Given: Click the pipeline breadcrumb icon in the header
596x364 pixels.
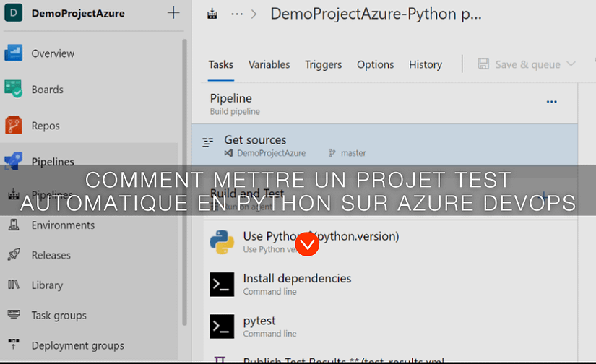Looking at the screenshot, I should coord(212,14).
